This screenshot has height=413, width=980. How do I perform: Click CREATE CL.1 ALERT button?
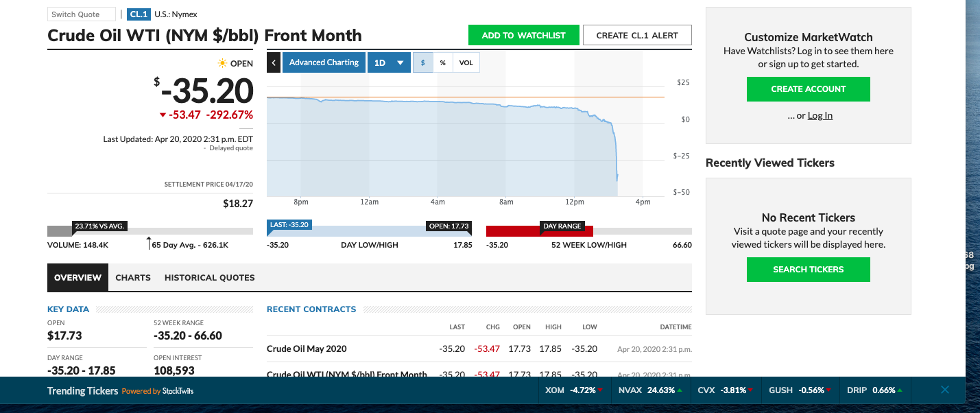pyautogui.click(x=637, y=35)
